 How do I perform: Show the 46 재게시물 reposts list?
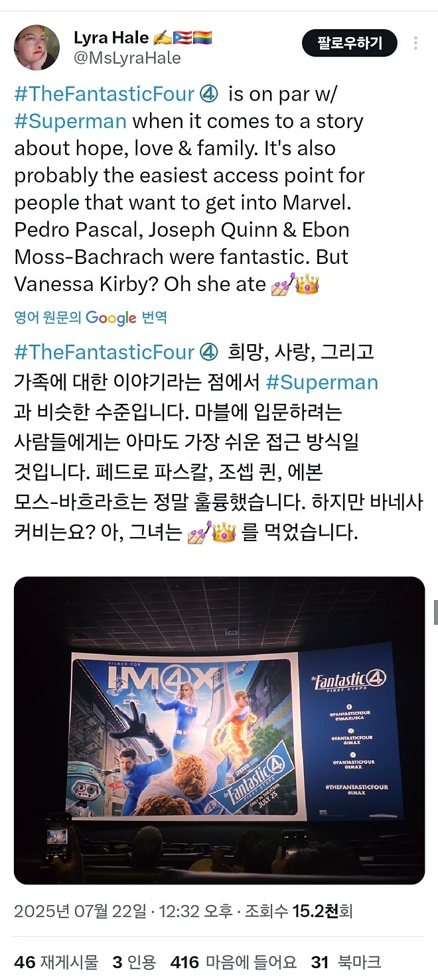56,962
